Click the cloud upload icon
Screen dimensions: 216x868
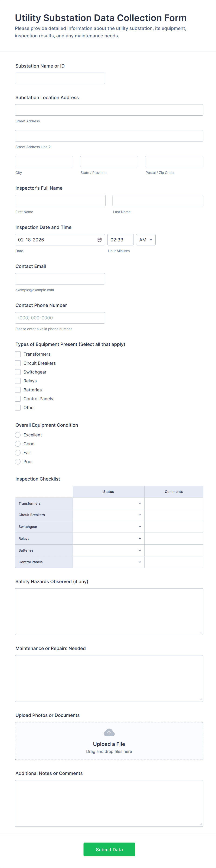point(109,733)
